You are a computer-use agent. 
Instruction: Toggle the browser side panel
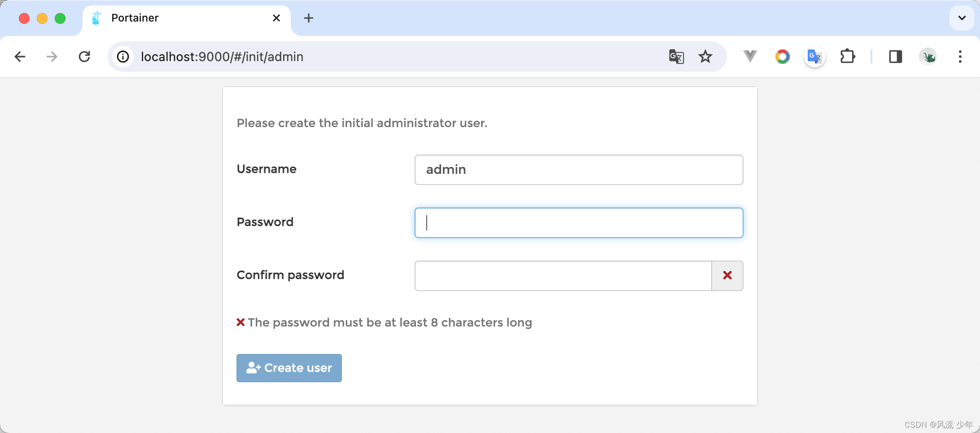pos(896,57)
